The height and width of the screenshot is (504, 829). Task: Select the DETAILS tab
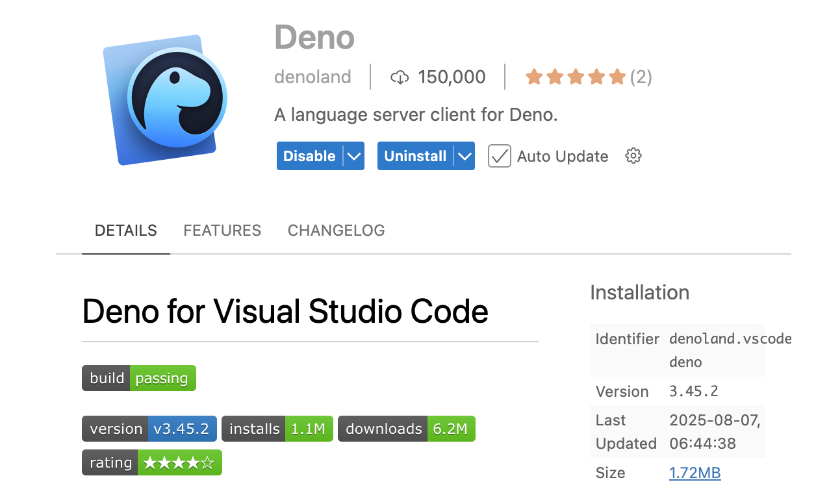click(126, 231)
